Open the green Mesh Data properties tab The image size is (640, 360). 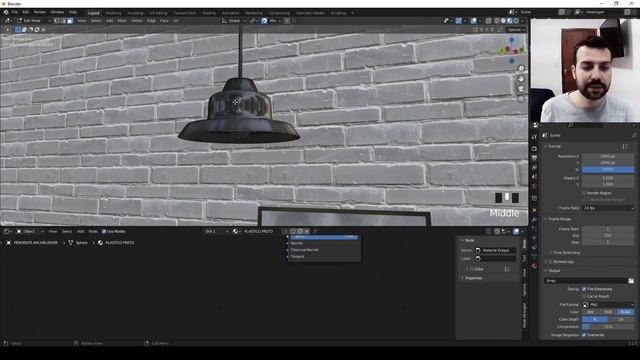coord(534,256)
